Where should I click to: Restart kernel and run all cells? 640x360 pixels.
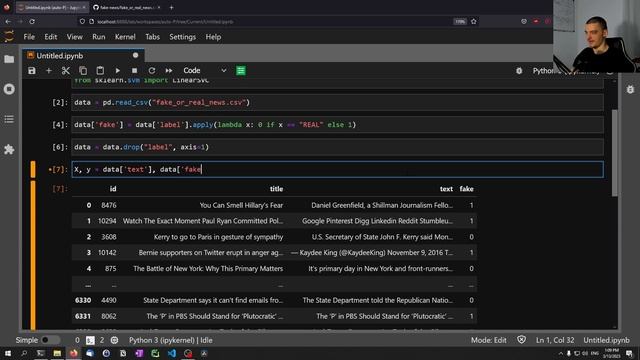click(x=169, y=71)
